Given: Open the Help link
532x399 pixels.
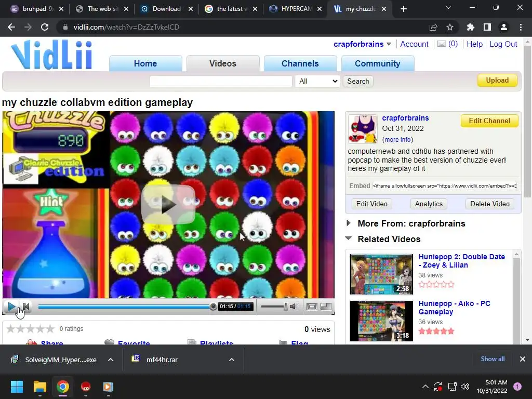Looking at the screenshot, I should pyautogui.click(x=475, y=44).
